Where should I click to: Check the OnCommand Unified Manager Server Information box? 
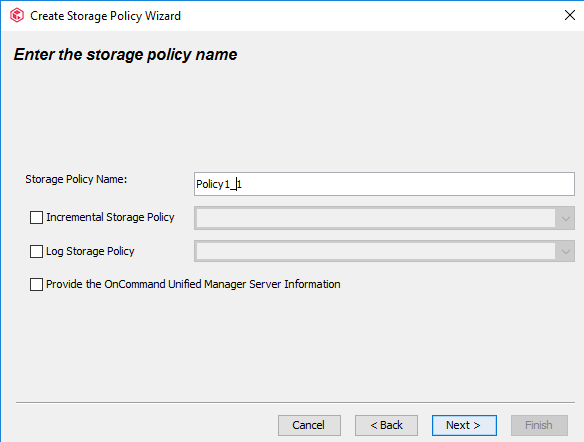(x=36, y=284)
